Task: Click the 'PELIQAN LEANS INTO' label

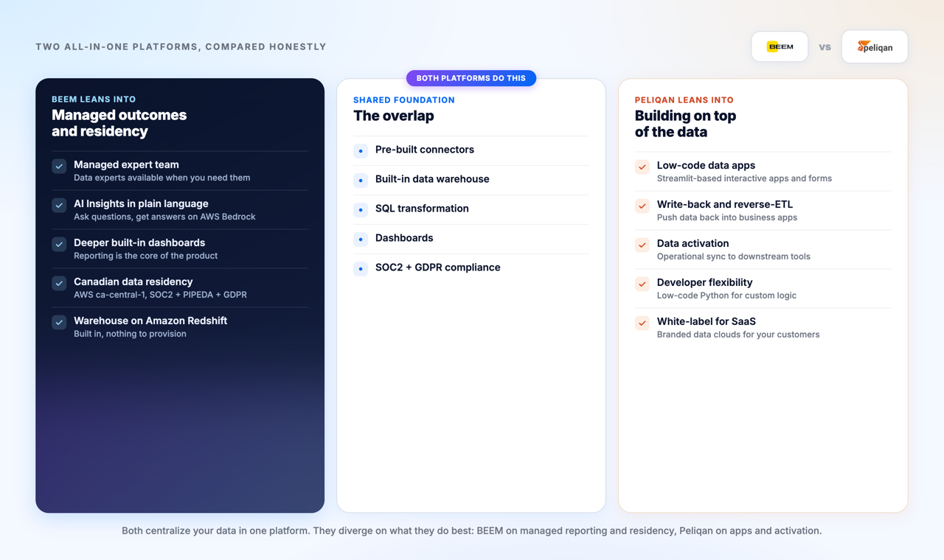Action: pos(684,100)
